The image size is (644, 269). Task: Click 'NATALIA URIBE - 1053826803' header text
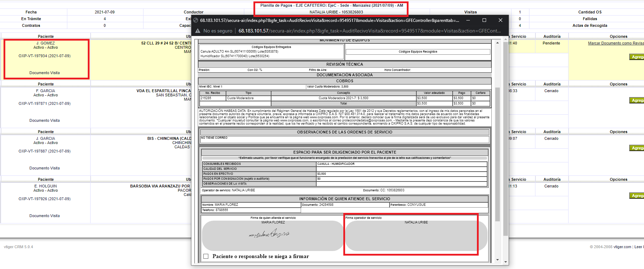pyautogui.click(x=336, y=12)
